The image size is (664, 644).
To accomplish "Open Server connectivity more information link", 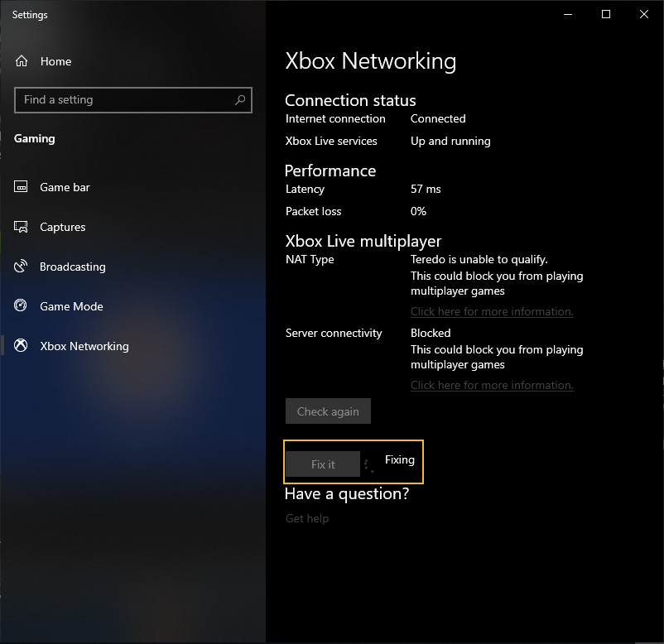I will [x=492, y=385].
